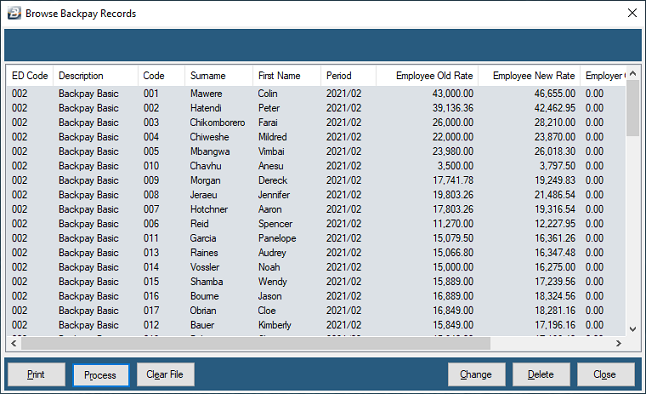Click old rate value 17,741.78
This screenshot has height=394, width=646.
tap(453, 181)
